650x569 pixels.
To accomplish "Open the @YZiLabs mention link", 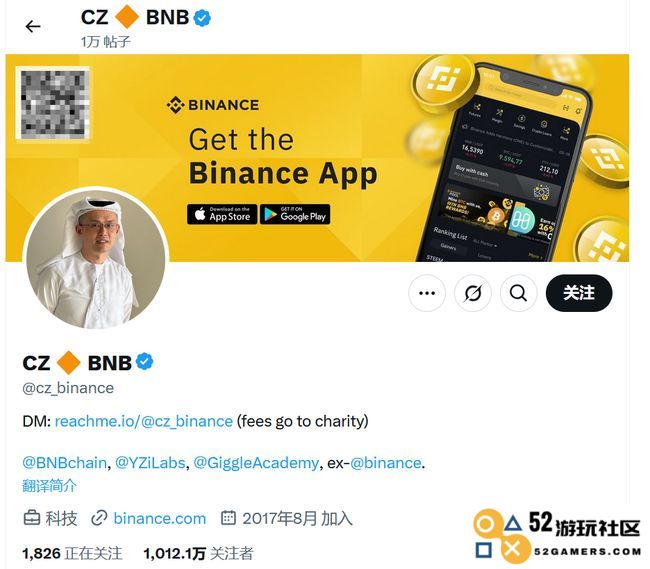I will (x=150, y=462).
